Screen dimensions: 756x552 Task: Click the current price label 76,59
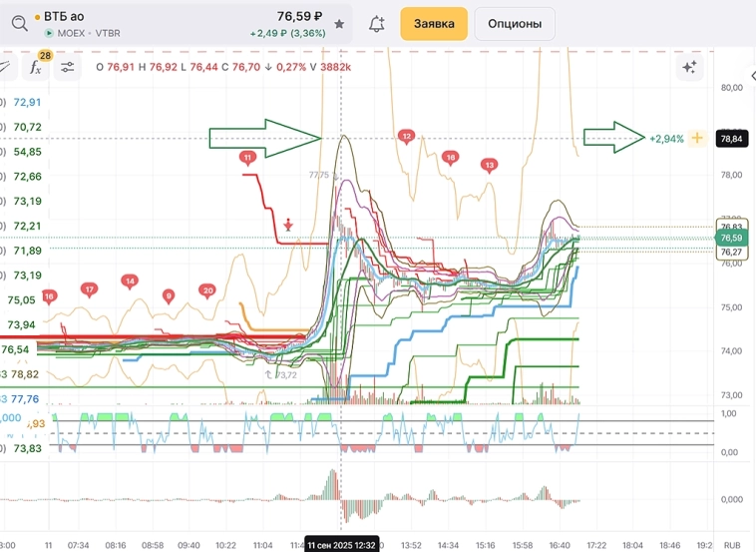coord(731,239)
